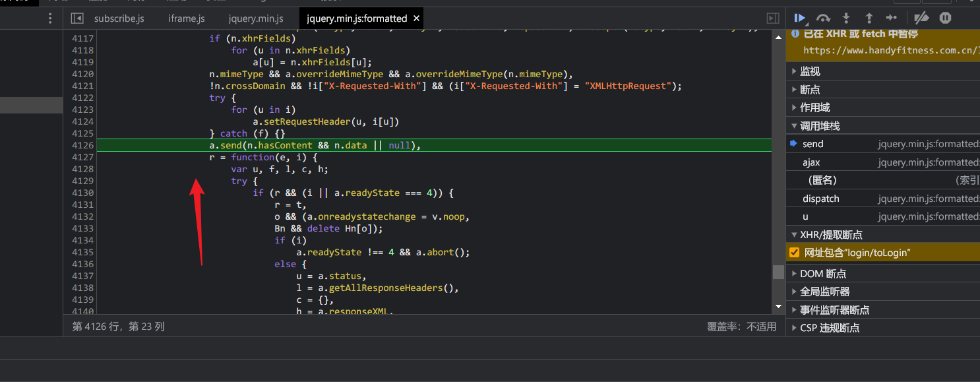This screenshot has width=980, height=382.
Task: Click the handyfitness.com.cn paused URL
Action: [x=891, y=50]
